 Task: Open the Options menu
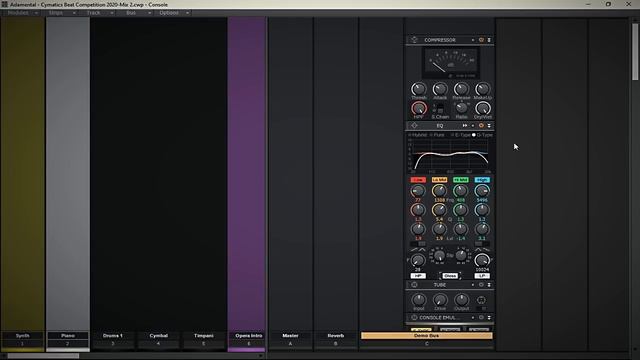173,13
